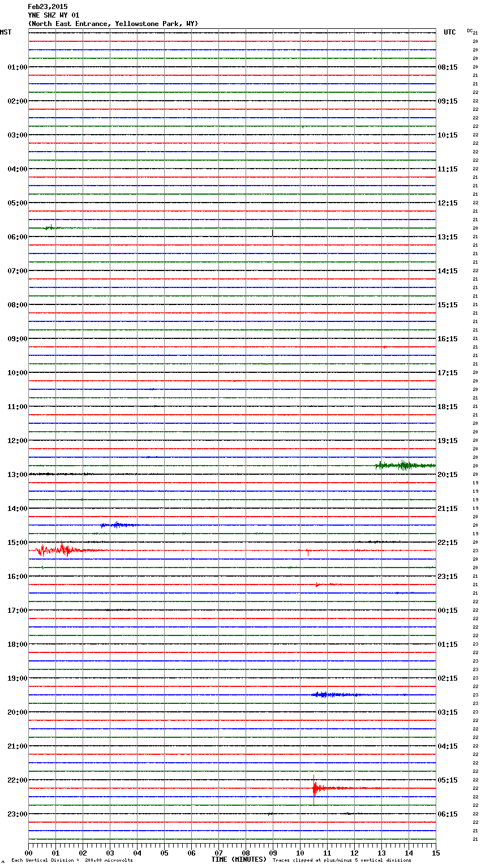Screen dimensions: 481x868
Task: Click the 19:15 UTC time label
Action: tap(448, 441)
